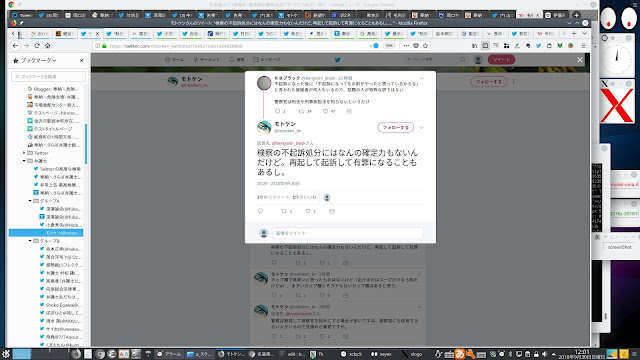640x360 pixels.
Task: Open the KDE application launcher
Action: coord(6,354)
